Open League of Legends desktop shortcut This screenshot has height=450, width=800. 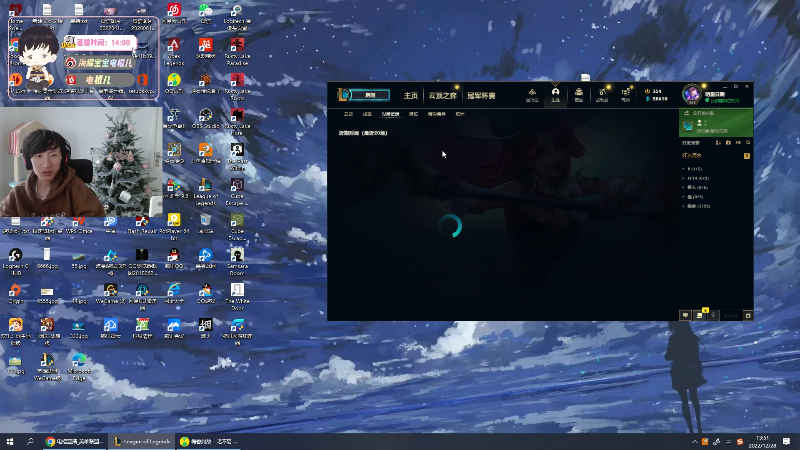(x=206, y=192)
